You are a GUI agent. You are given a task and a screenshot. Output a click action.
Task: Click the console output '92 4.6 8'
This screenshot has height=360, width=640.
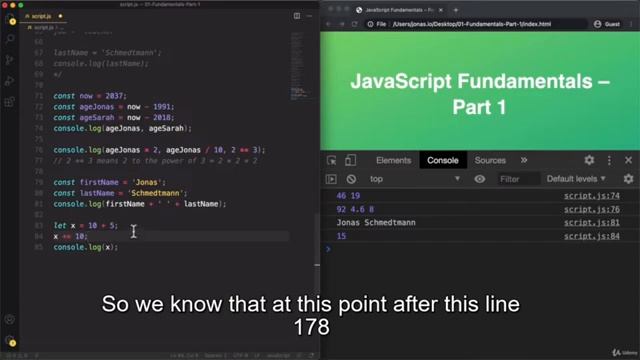point(355,209)
